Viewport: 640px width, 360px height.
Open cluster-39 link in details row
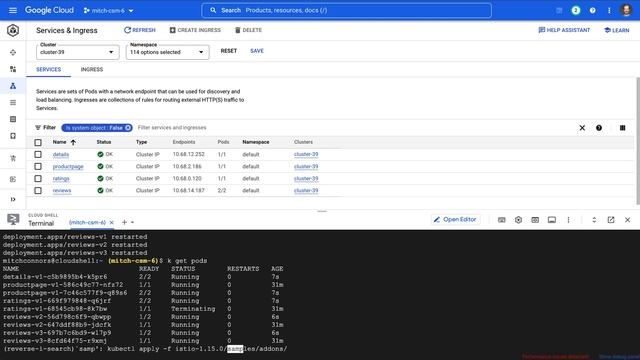tap(306, 154)
